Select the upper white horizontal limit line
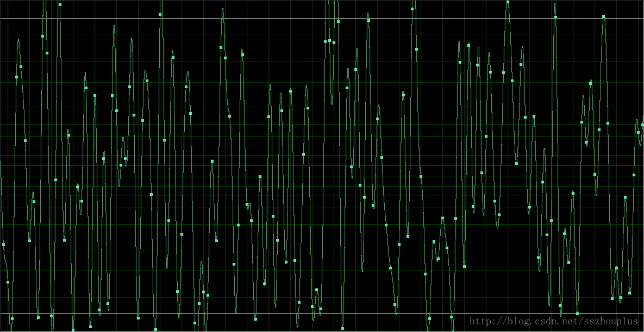 [x=322, y=18]
